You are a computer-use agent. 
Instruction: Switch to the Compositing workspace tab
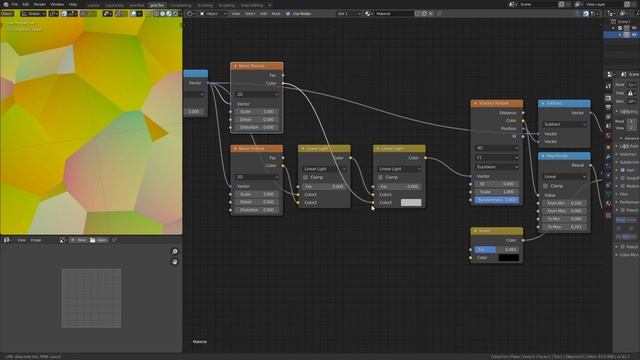(x=180, y=5)
